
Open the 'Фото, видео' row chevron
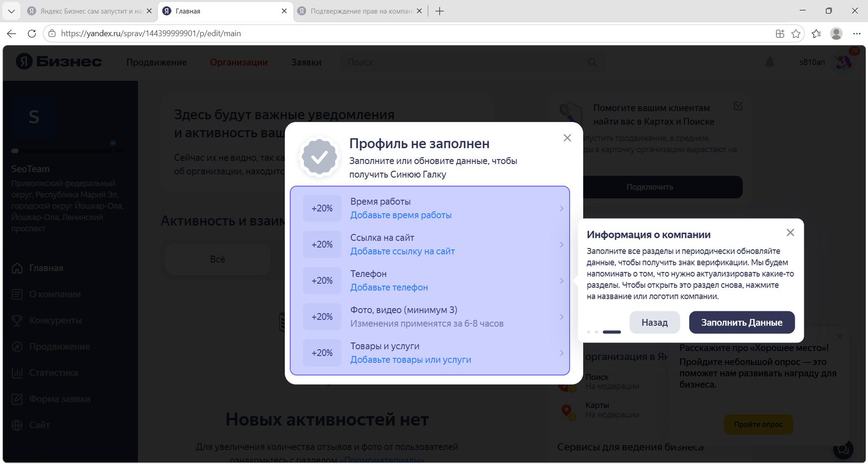[561, 317]
